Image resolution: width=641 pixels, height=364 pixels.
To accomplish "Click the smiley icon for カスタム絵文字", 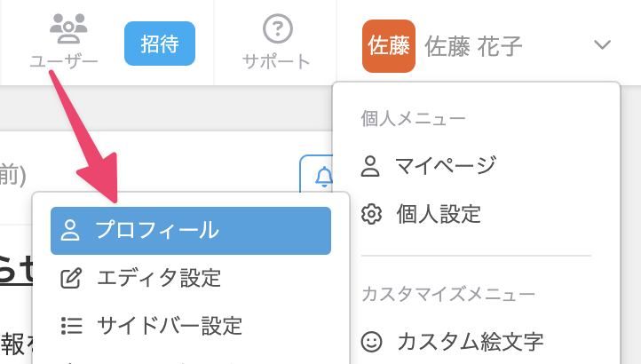I will pyautogui.click(x=372, y=342).
